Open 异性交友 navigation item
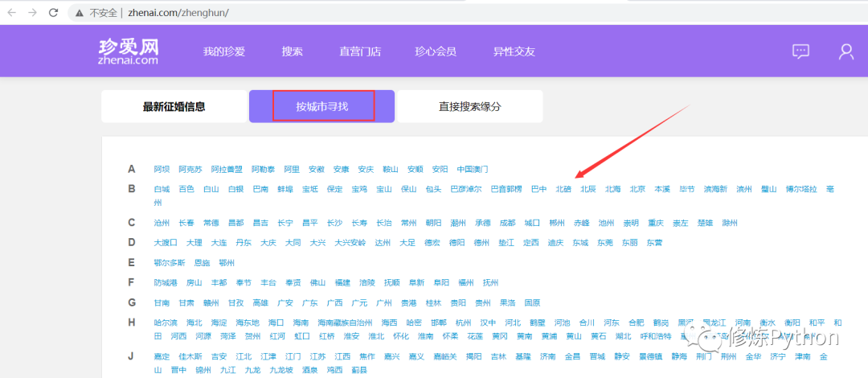The height and width of the screenshot is (378, 868). pyautogui.click(x=514, y=51)
